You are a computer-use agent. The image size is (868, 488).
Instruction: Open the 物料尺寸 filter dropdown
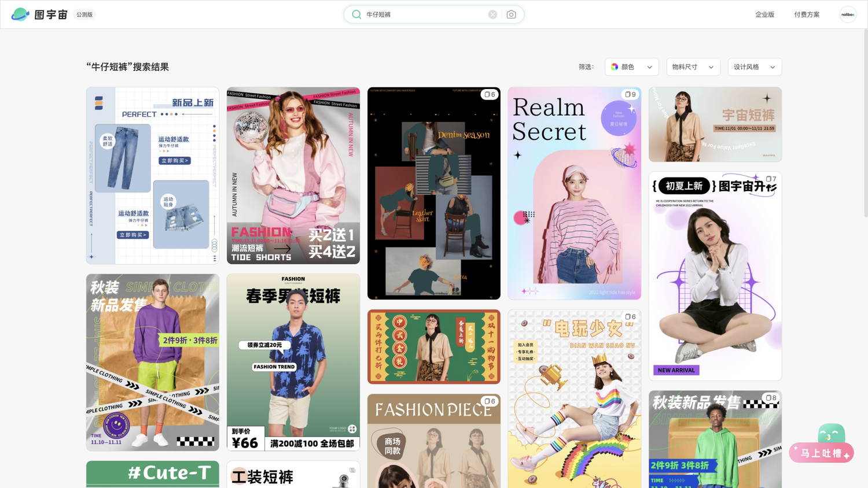click(x=693, y=67)
